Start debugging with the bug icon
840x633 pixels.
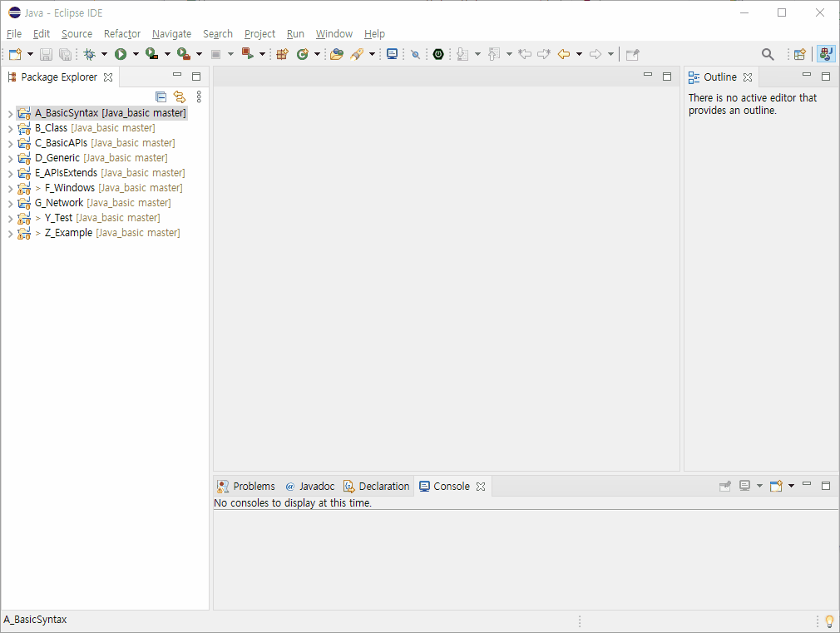pos(90,54)
